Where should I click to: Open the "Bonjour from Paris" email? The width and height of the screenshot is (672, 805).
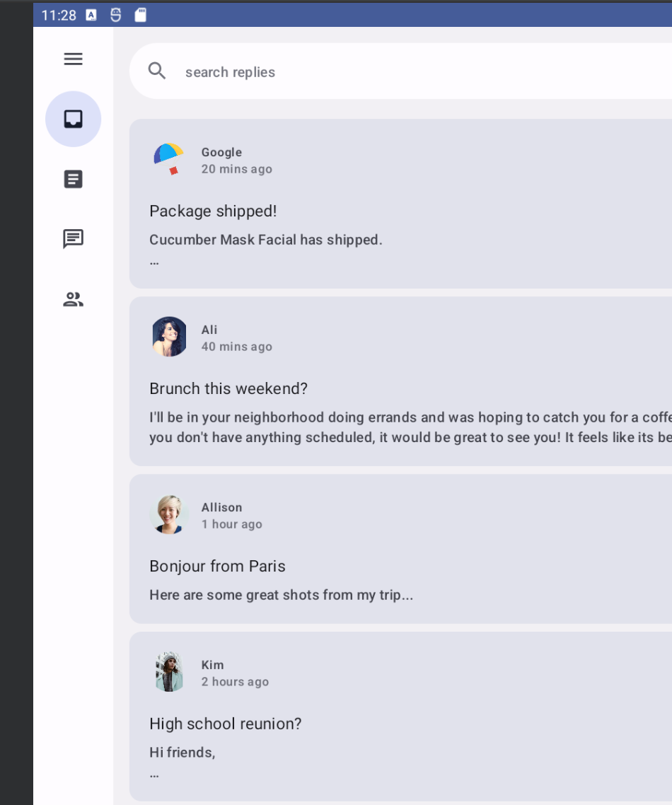[217, 566]
